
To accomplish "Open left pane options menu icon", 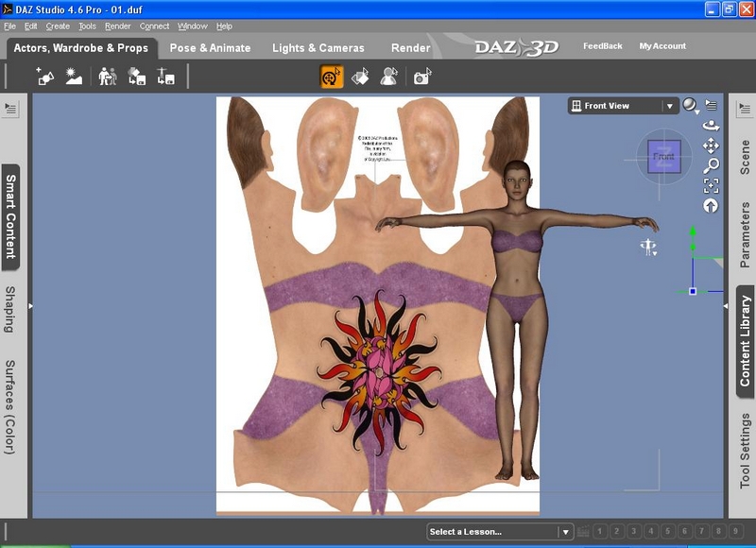I will pos(10,109).
